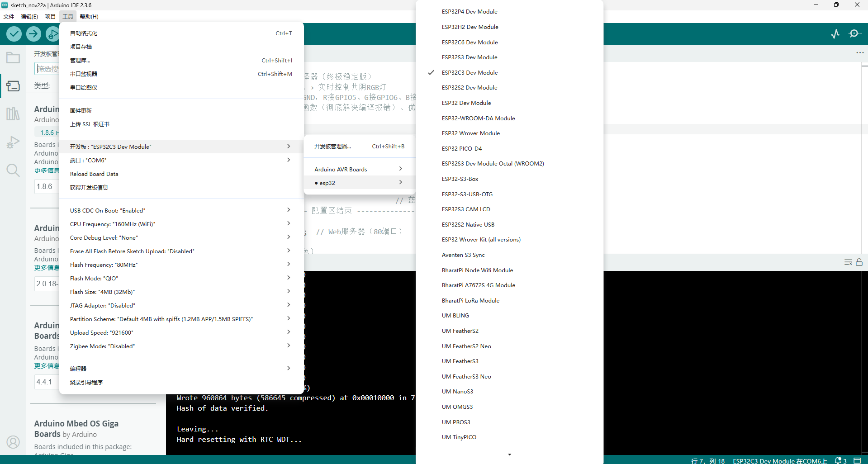This screenshot has width=868, height=464.
Task: Click the boards filter search field
Action: pos(47,69)
